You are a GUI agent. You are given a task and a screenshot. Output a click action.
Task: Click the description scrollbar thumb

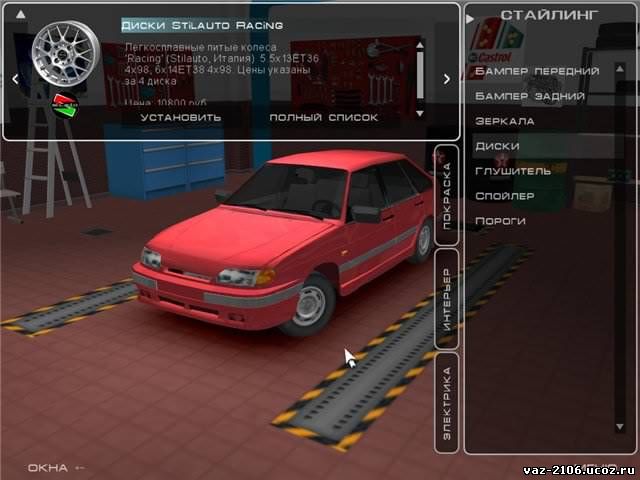(x=420, y=75)
